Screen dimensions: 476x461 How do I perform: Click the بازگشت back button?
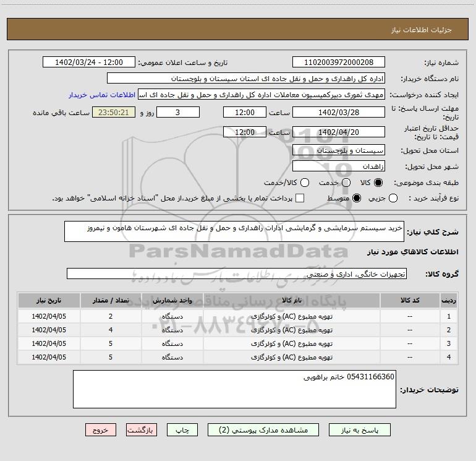click(142, 430)
